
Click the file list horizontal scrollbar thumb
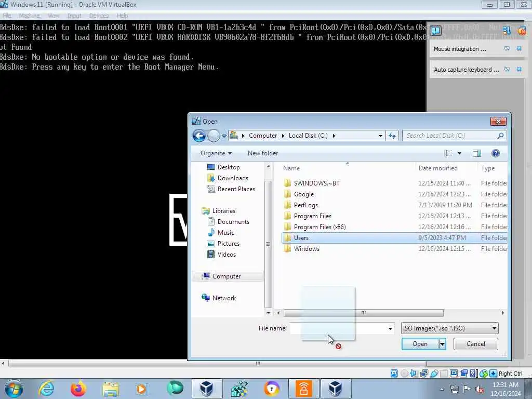point(363,313)
